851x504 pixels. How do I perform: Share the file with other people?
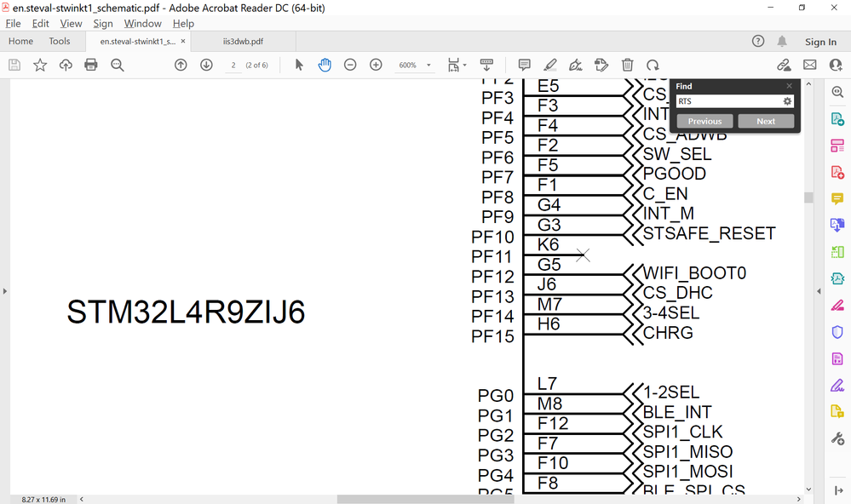click(x=836, y=65)
